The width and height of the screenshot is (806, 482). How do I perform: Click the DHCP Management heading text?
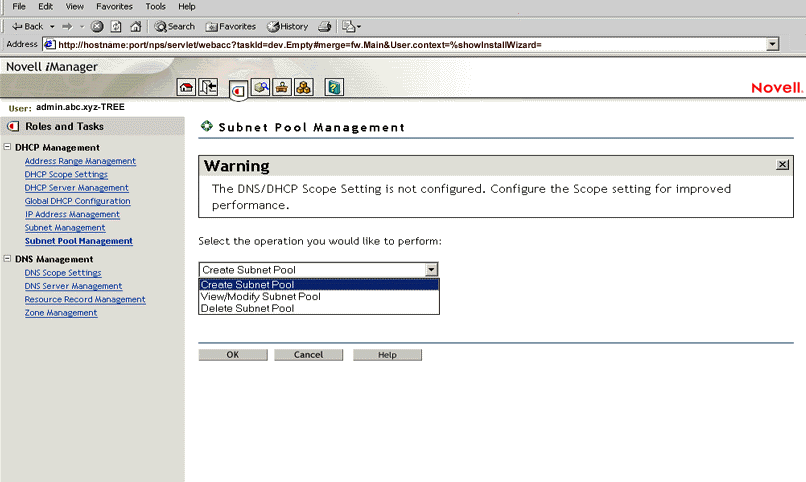[x=57, y=147]
